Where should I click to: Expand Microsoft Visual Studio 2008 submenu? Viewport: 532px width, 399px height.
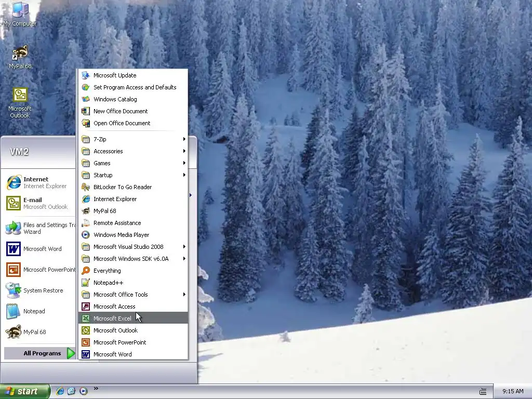[133, 247]
